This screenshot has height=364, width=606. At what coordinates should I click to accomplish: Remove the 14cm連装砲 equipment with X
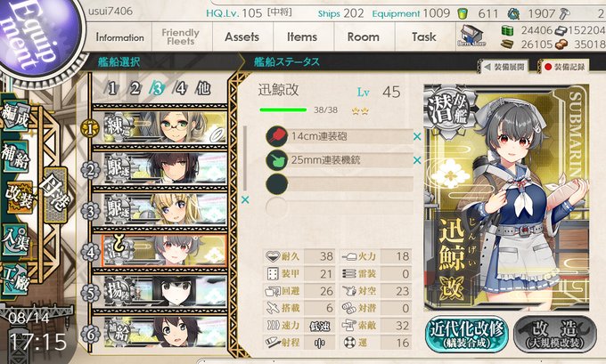(417, 136)
